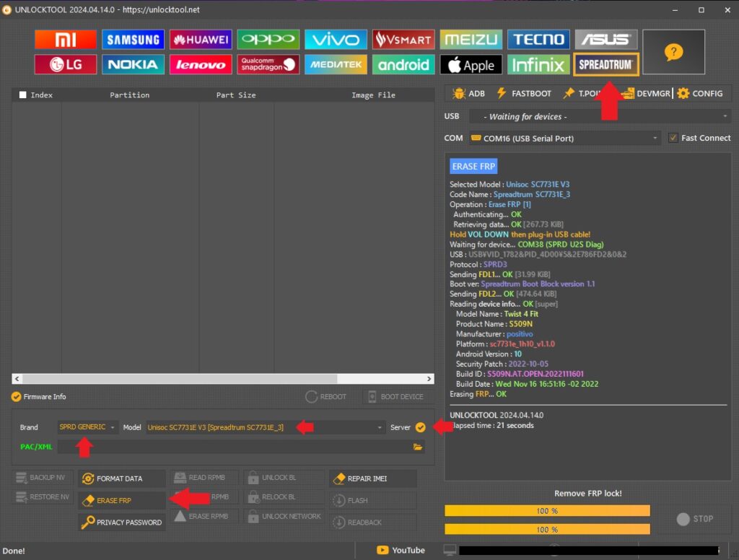
Task: Select the Spreadtrum brand tile
Action: 606,65
